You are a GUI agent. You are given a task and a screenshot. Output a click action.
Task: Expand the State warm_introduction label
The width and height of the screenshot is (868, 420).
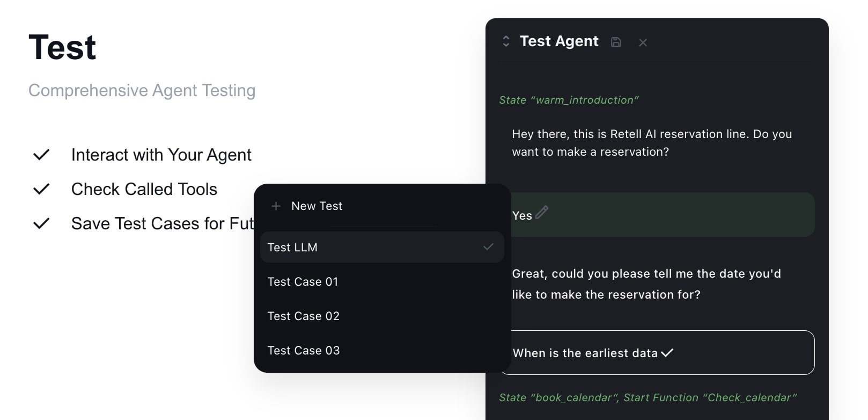click(569, 100)
